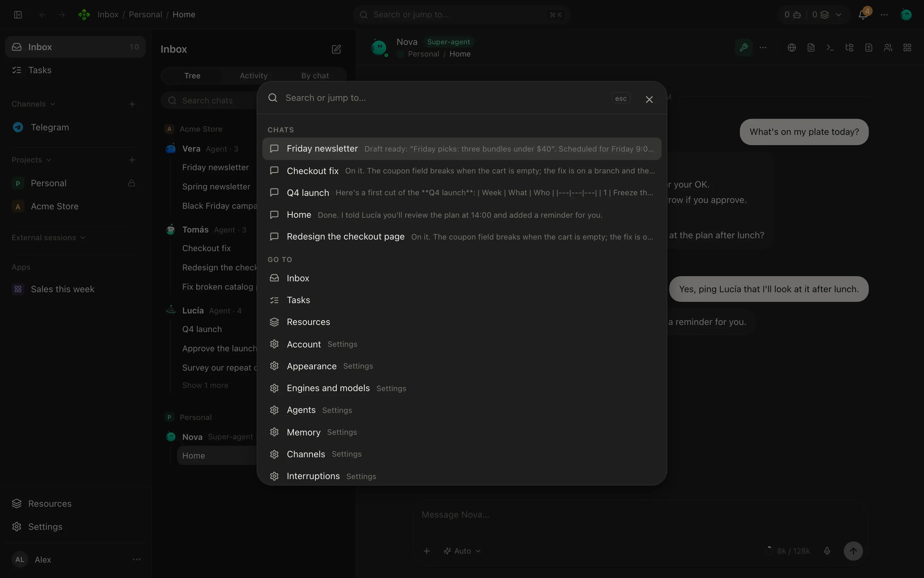The width and height of the screenshot is (924, 578).
Task: Toggle the sidebar panel icon
Action: 18,14
